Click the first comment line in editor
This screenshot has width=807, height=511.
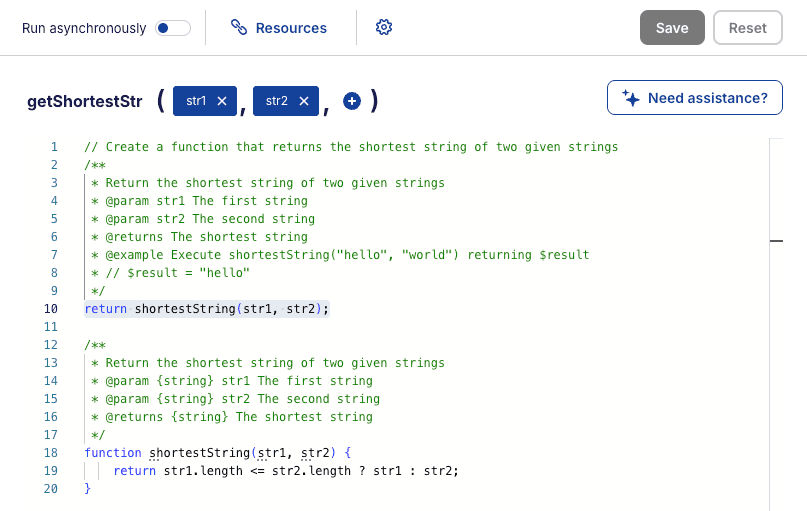click(x=350, y=147)
